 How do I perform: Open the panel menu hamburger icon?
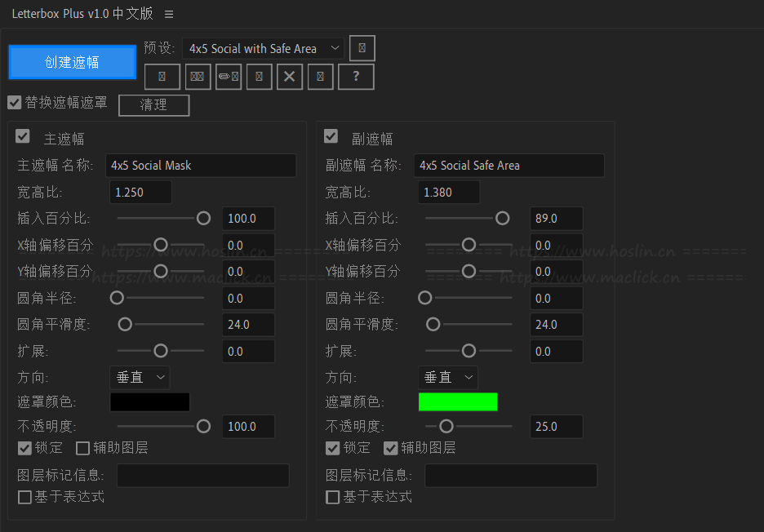click(169, 15)
